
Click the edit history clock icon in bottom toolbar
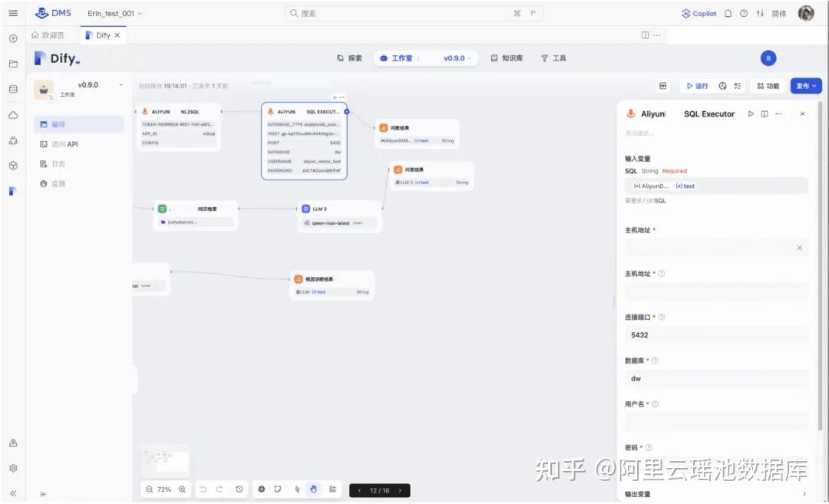(x=239, y=489)
